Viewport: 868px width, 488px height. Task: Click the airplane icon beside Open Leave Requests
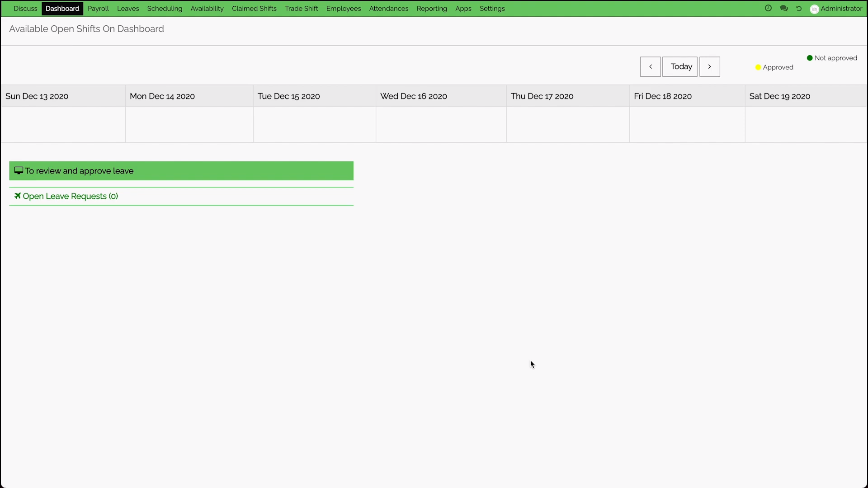[17, 196]
